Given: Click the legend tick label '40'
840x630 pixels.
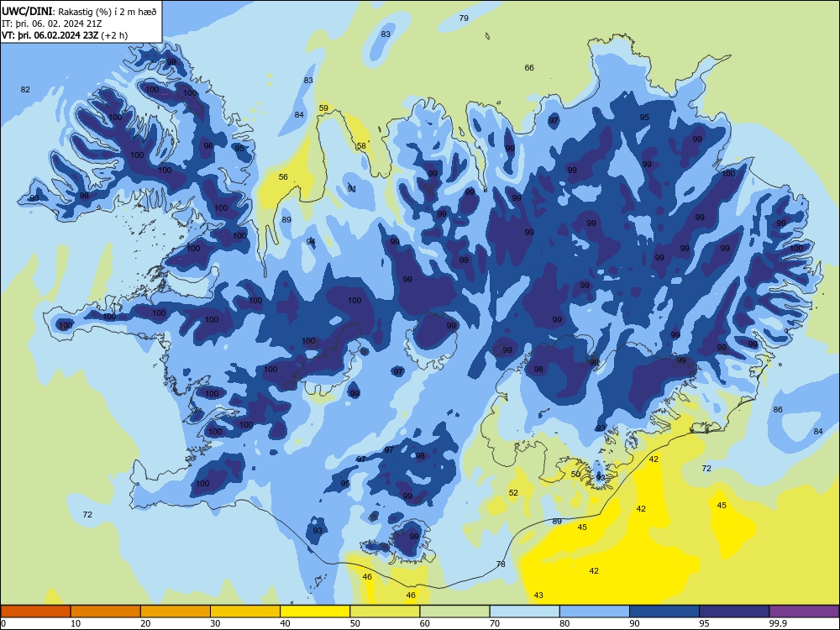Looking at the screenshot, I should (285, 623).
